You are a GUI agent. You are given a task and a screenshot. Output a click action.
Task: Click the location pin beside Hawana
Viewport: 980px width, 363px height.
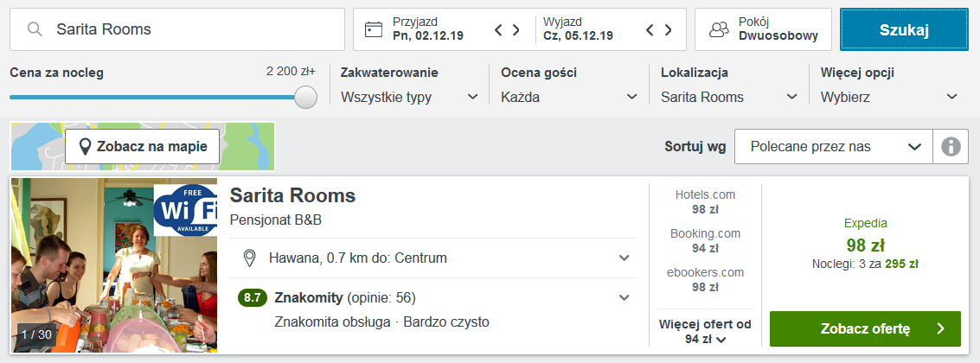(x=250, y=258)
